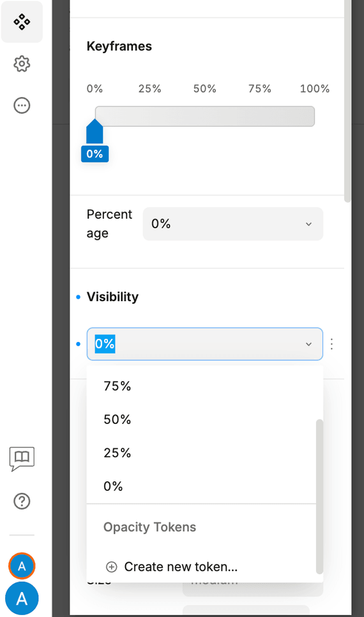The width and height of the screenshot is (364, 617).
Task: Click the Visibility opacity input field
Action: coord(205,344)
